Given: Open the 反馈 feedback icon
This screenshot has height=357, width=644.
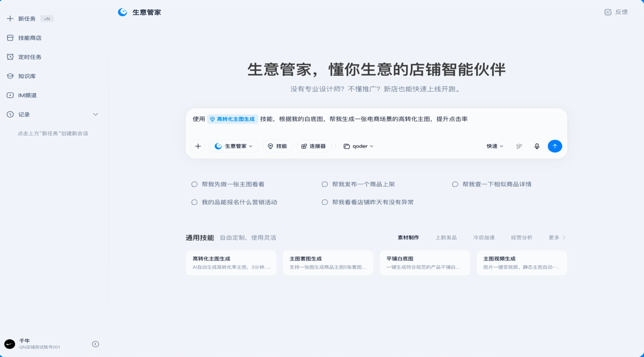Looking at the screenshot, I should (608, 12).
